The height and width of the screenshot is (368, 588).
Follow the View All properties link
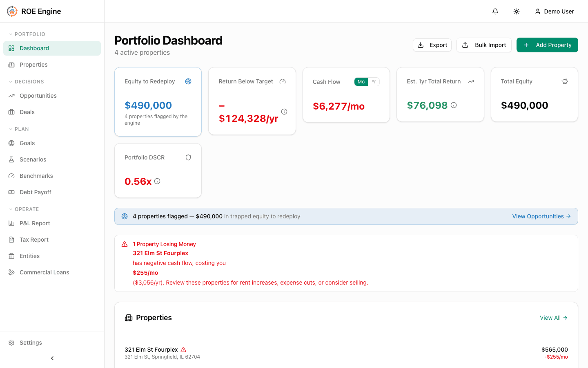[554, 318]
